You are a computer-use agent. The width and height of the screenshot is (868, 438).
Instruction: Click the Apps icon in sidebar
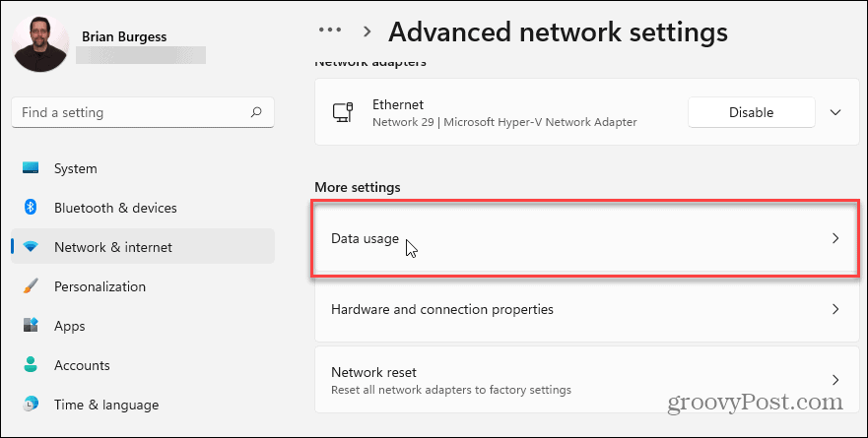(31, 326)
